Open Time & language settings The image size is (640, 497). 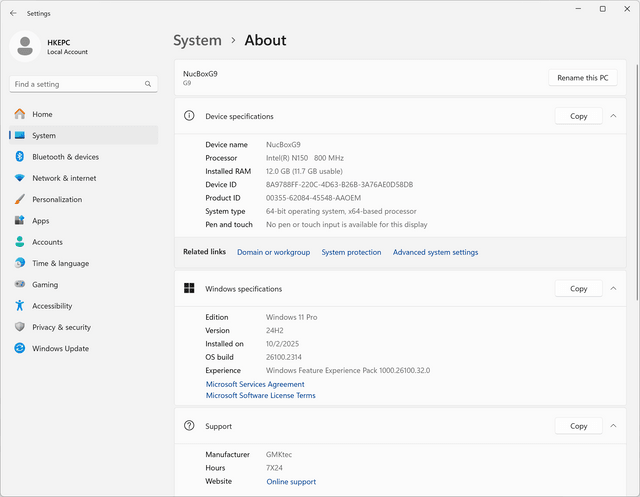pyautogui.click(x=83, y=263)
